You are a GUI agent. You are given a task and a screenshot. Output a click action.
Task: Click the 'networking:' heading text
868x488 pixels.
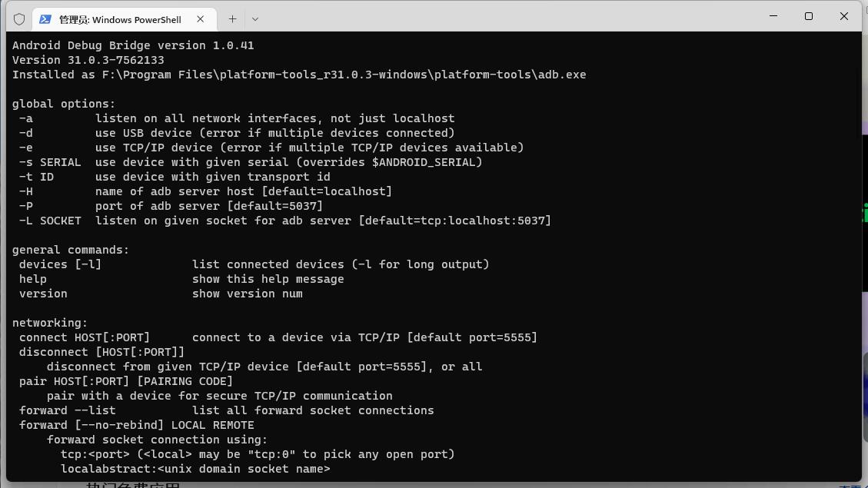pos(50,323)
